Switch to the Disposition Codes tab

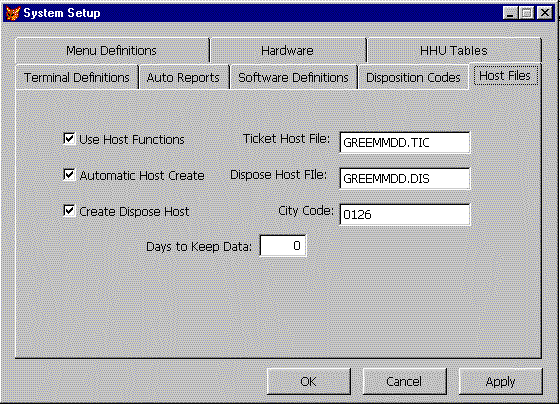[413, 77]
